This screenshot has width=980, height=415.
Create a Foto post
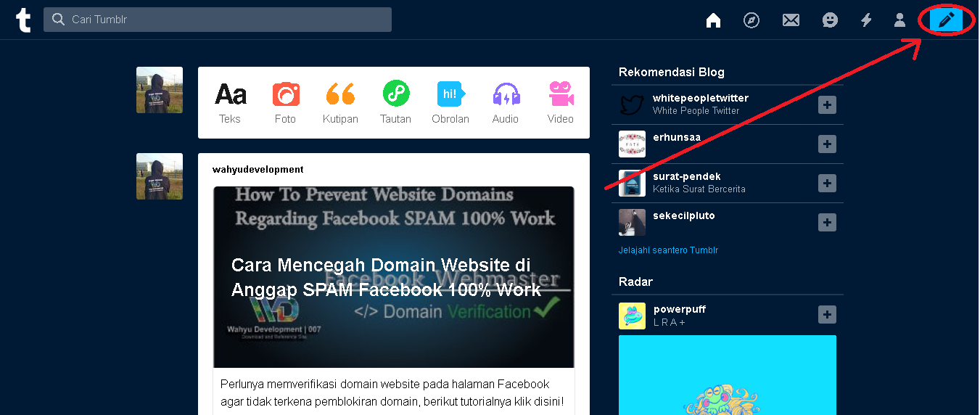coord(285,103)
